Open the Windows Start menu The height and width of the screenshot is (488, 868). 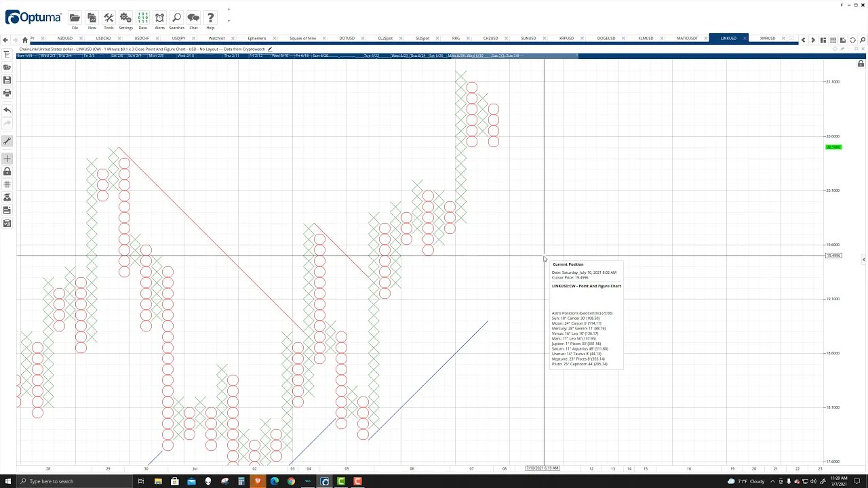pyautogui.click(x=7, y=481)
